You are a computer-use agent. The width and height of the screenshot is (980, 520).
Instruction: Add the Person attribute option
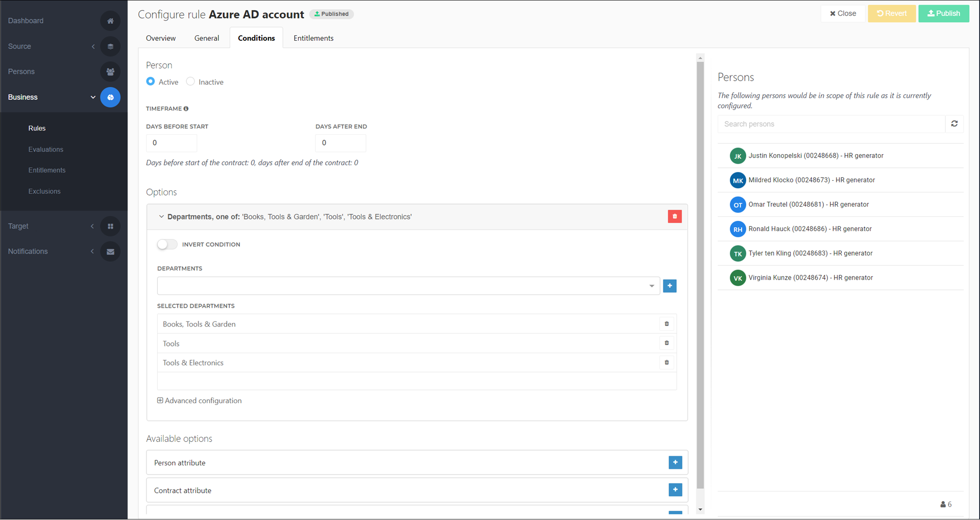tap(675, 462)
